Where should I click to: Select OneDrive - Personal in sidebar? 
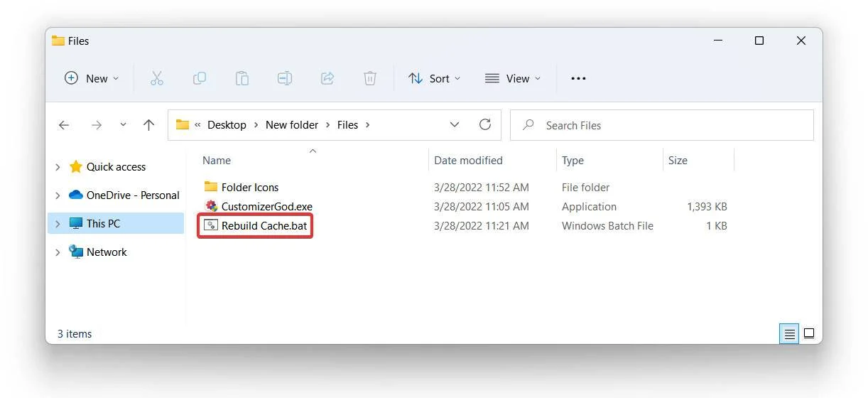coord(133,195)
